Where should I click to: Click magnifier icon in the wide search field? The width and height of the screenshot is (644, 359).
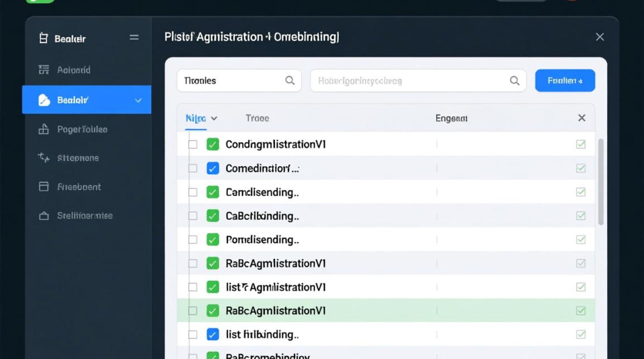coord(515,81)
